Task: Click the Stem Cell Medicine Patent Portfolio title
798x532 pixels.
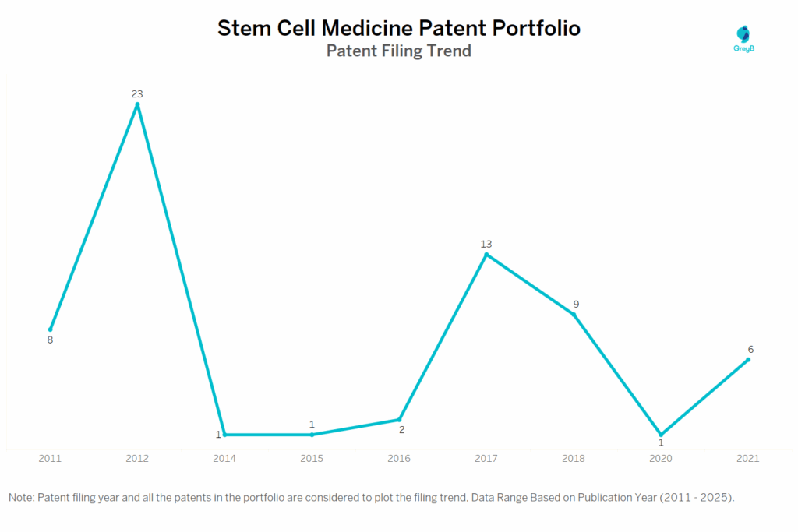Action: click(x=398, y=29)
